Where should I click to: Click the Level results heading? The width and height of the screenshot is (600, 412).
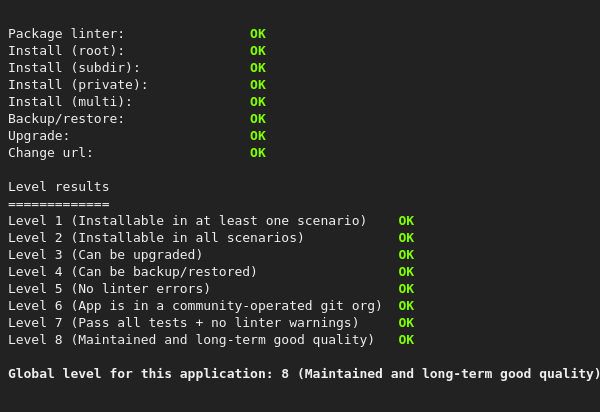[x=59, y=187]
